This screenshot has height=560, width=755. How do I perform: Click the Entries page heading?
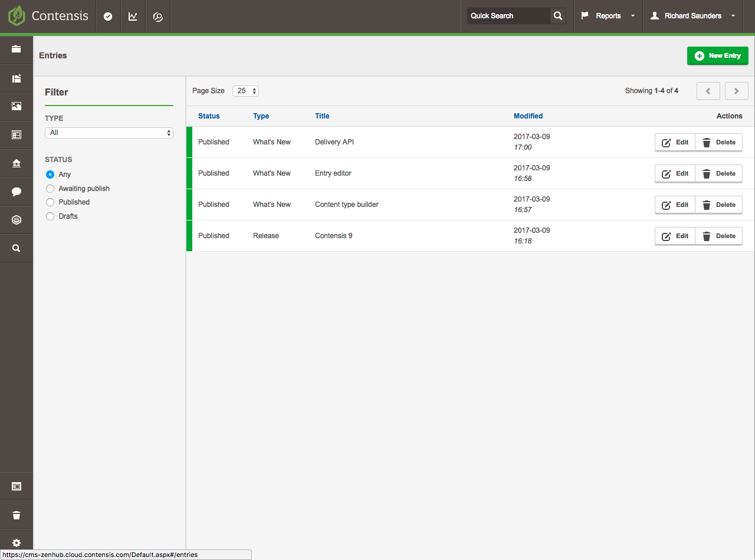[53, 55]
